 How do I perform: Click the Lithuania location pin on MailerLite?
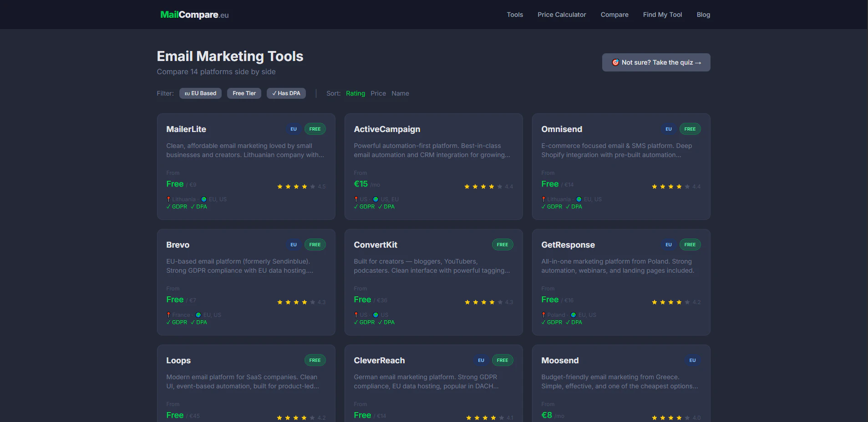point(168,199)
